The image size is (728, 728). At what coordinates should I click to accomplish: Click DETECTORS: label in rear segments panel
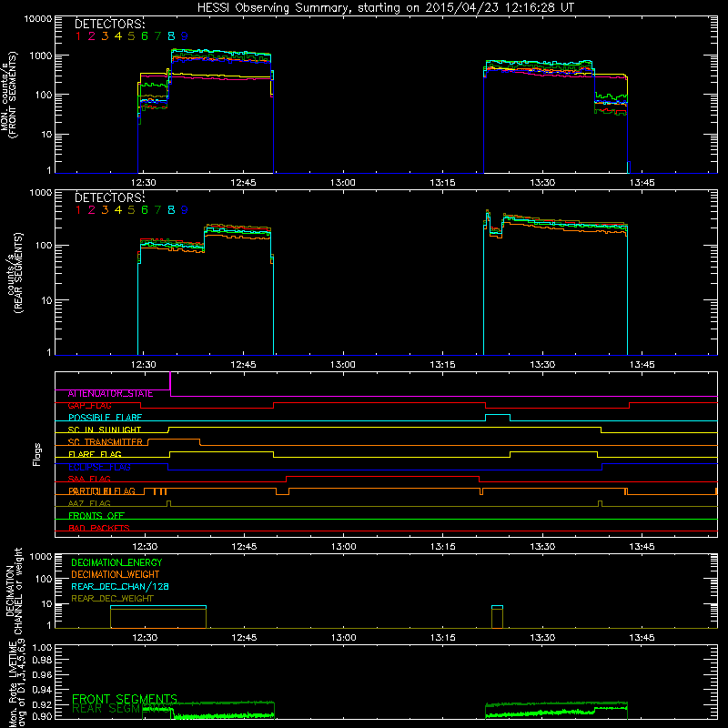(x=109, y=197)
